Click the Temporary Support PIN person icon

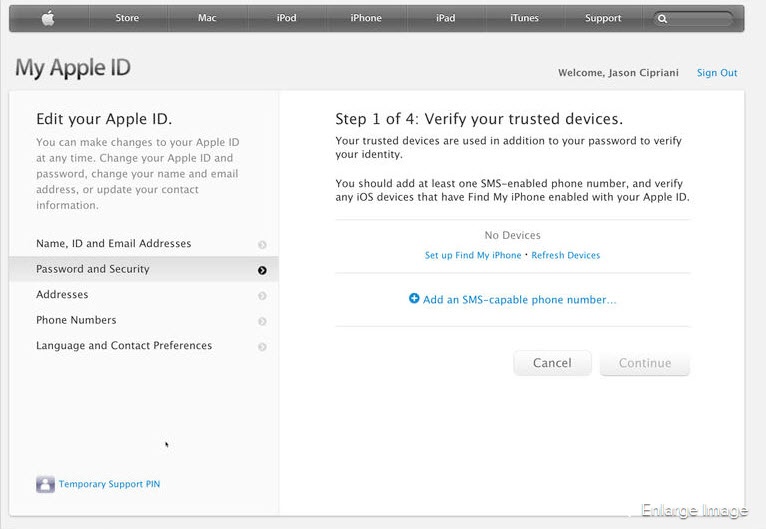tap(45, 484)
